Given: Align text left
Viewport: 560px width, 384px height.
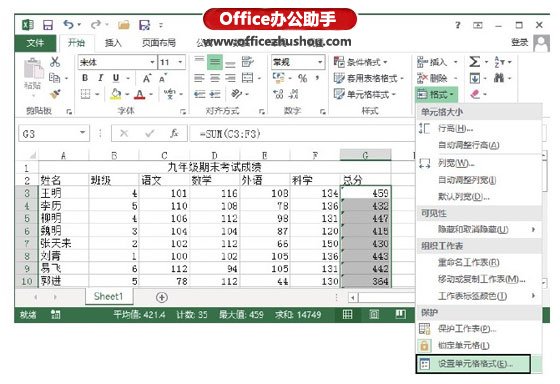Looking at the screenshot, I should click(x=199, y=78).
